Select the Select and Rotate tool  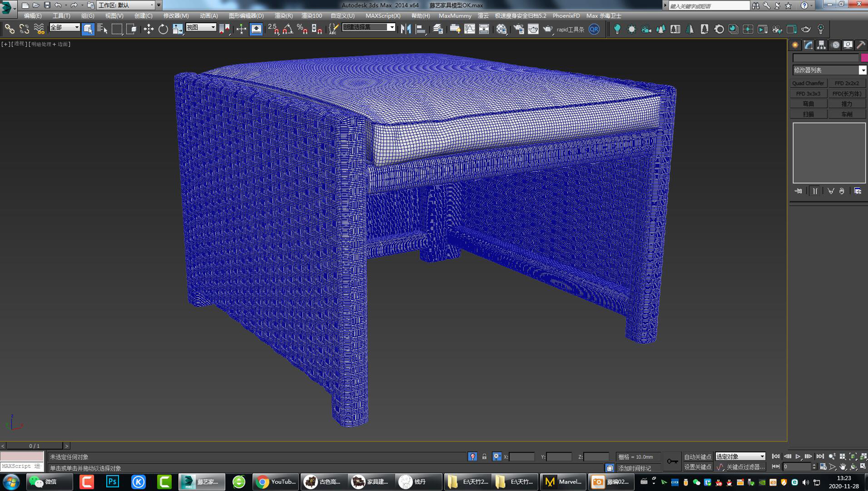(163, 29)
